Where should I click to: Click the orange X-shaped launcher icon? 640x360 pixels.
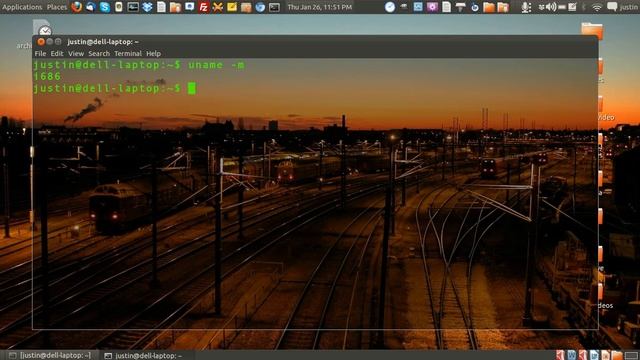(218, 7)
